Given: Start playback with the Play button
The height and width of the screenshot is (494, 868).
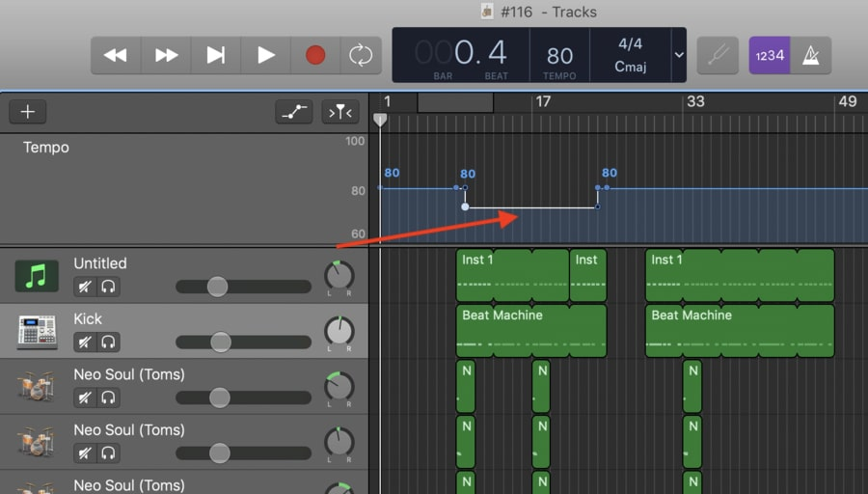Looking at the screenshot, I should click(266, 55).
